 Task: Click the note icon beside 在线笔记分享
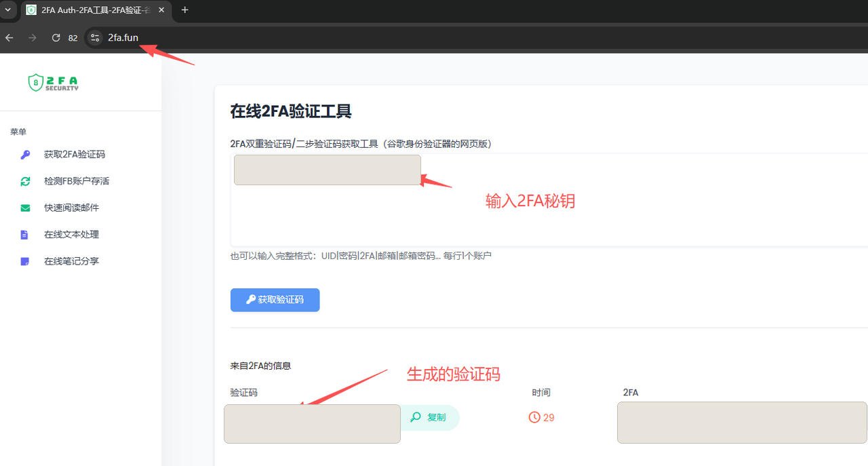click(x=25, y=261)
